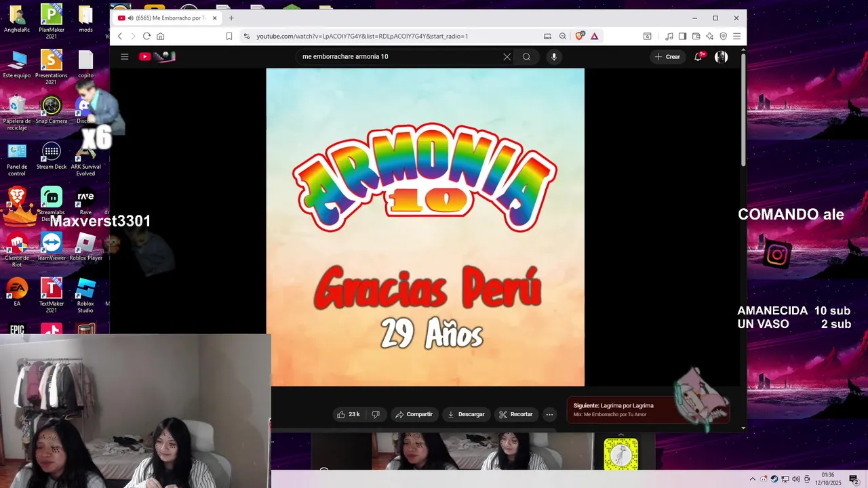Open Brave Rewards triangle icon
This screenshot has height=488, width=868.
[595, 36]
